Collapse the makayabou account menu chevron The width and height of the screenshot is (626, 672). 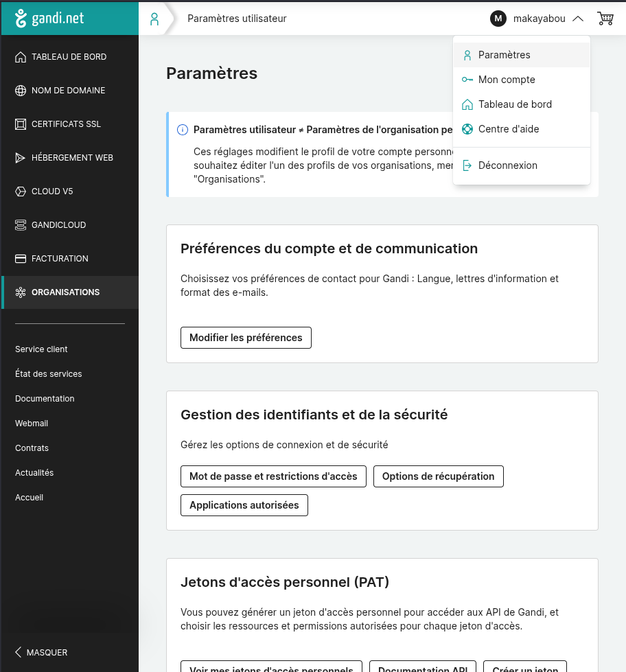click(x=579, y=19)
